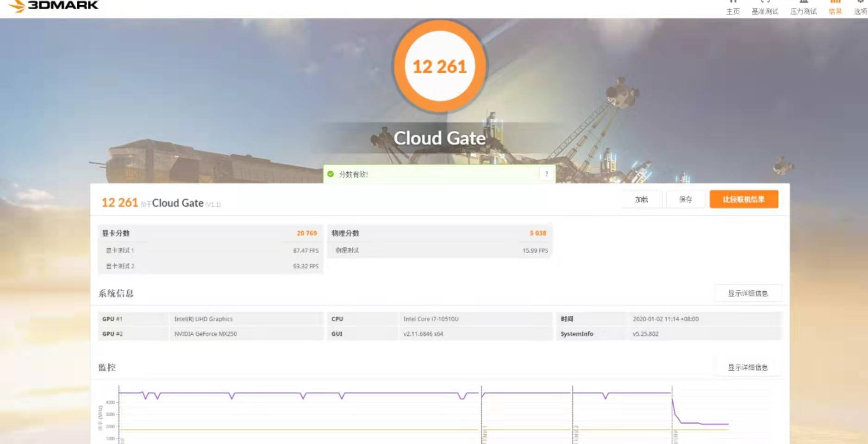The height and width of the screenshot is (444, 868).
Task: Click the 3DMark logo
Action: click(x=54, y=6)
